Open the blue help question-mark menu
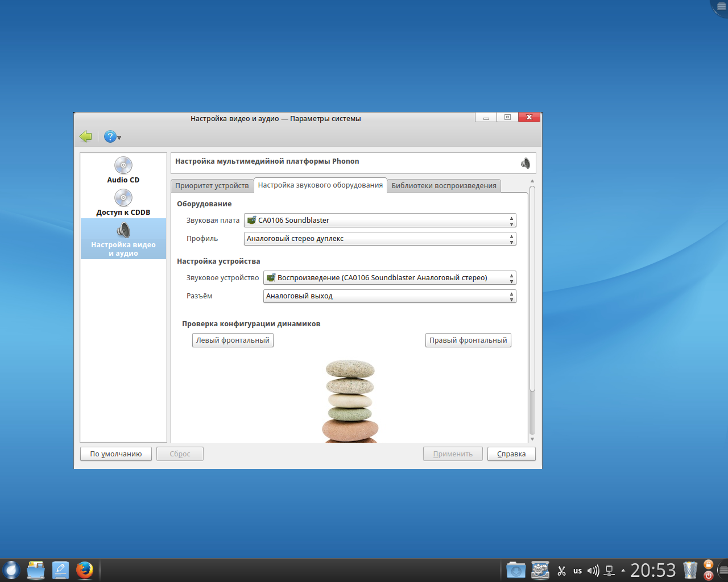The image size is (728, 582). 111,136
